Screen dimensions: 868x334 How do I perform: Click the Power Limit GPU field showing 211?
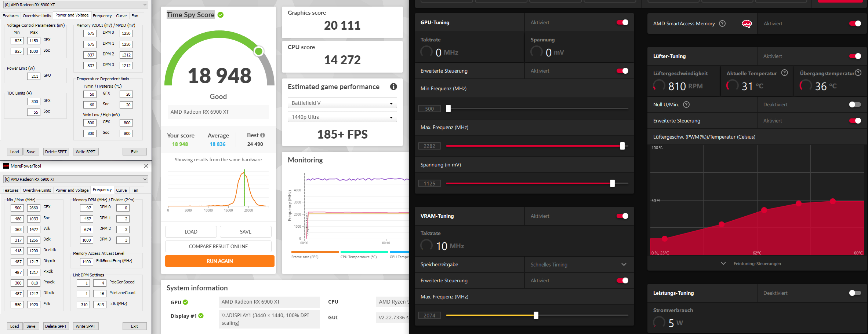34,76
